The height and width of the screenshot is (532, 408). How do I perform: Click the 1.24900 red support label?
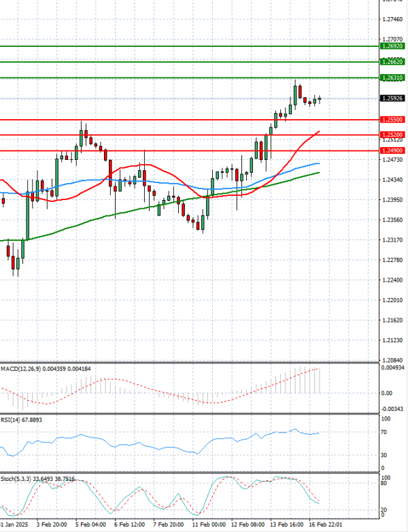tap(393, 150)
